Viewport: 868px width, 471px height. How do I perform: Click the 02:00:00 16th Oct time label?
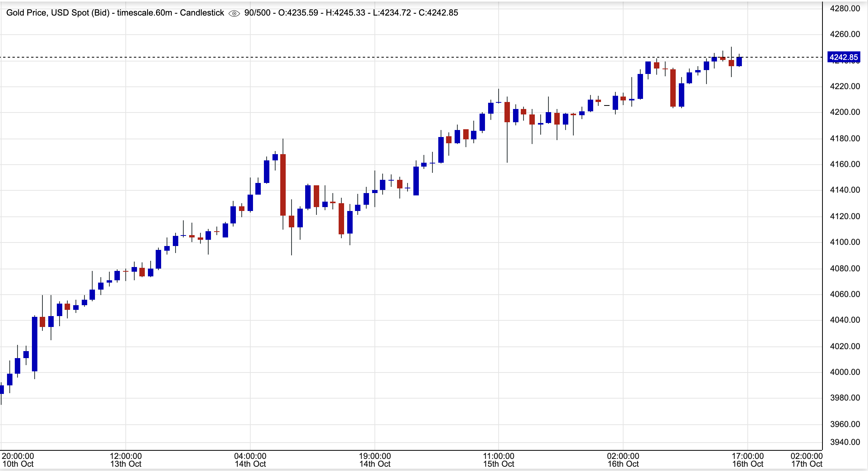[623, 460]
